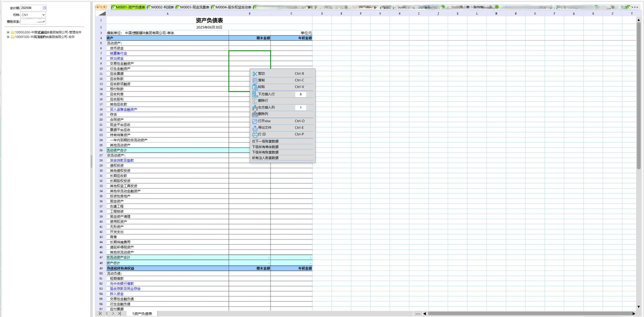Click folder icon of 1000F300 consolidation node
644x317 pixels.
(12, 37)
